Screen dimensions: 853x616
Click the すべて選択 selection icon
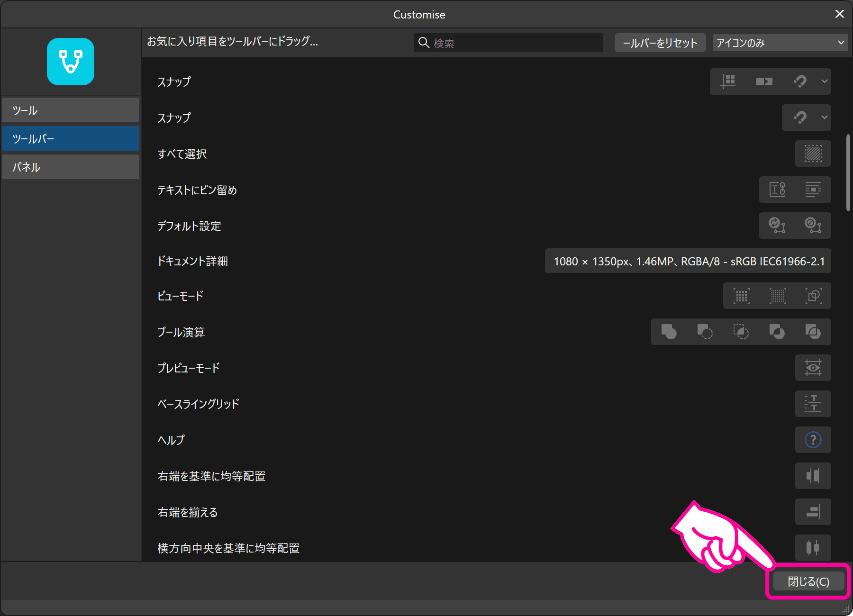pos(813,154)
